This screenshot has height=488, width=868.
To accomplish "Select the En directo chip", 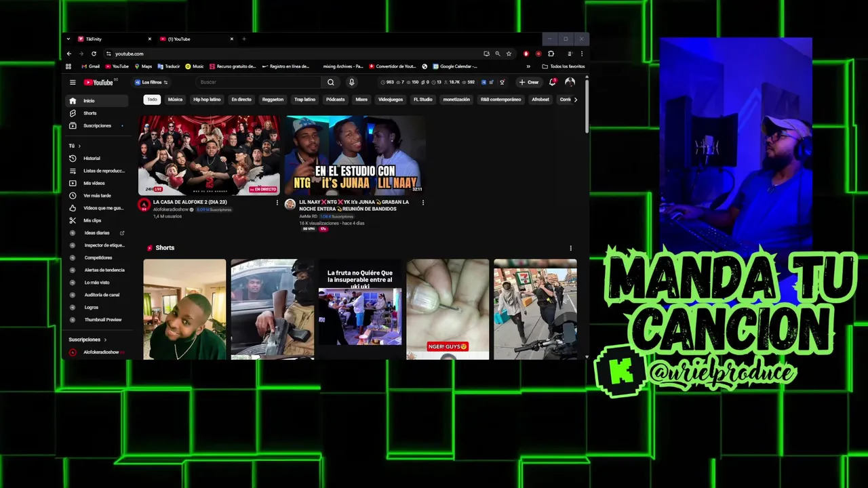I will click(x=241, y=100).
